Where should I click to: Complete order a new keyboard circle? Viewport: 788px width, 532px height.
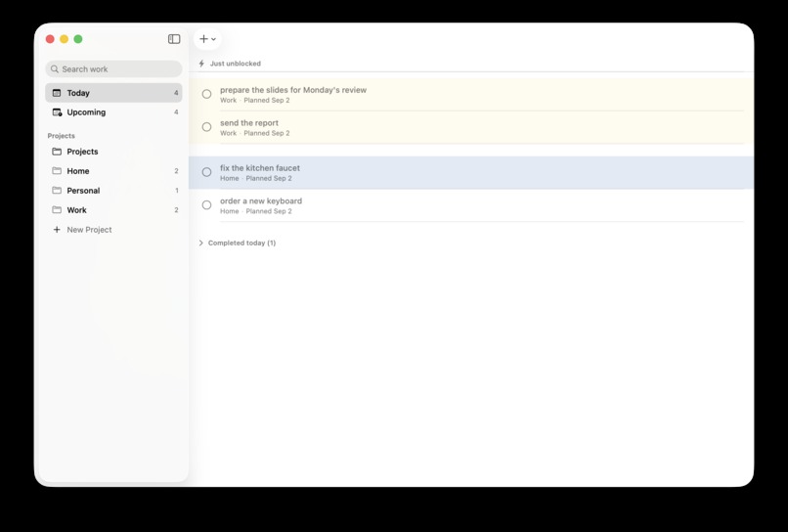pos(206,205)
